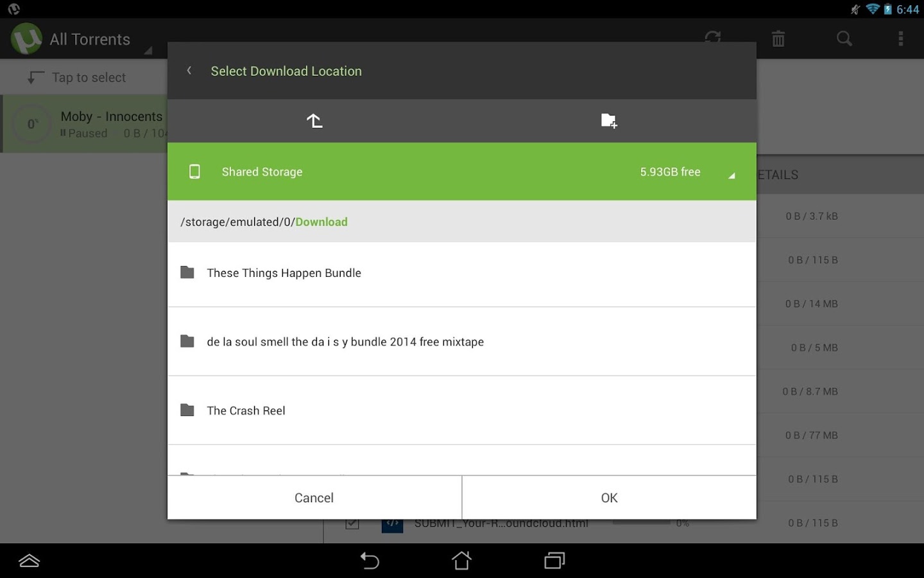Screen dimensions: 924x578
Task: Select the Moby - Innocents torrent
Action: tap(85, 124)
